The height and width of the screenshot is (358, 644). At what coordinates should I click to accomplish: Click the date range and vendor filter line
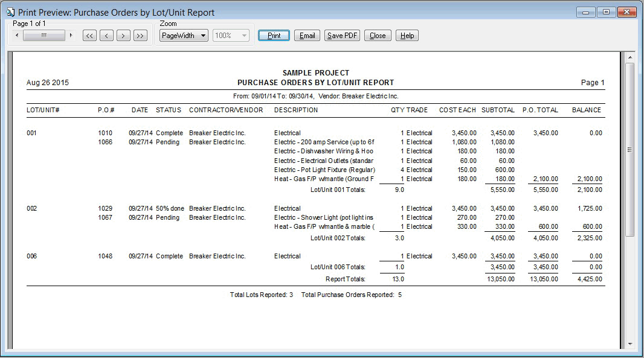315,96
